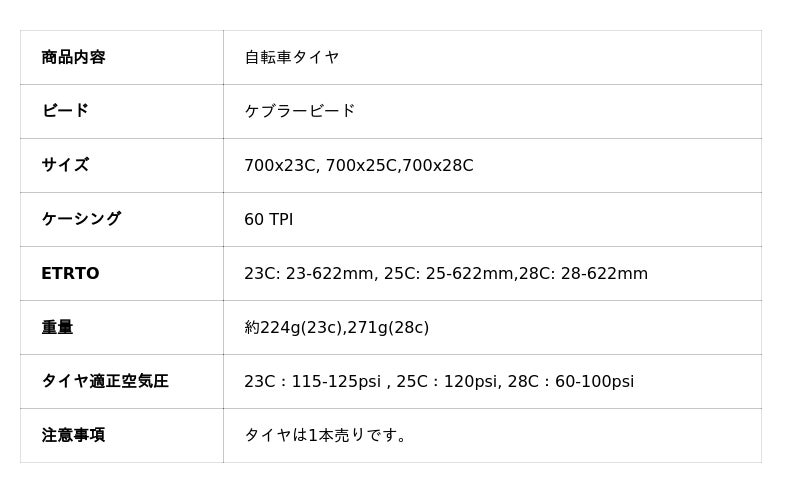Click the 700x28C size text
The width and height of the screenshot is (800, 493).
(437, 165)
